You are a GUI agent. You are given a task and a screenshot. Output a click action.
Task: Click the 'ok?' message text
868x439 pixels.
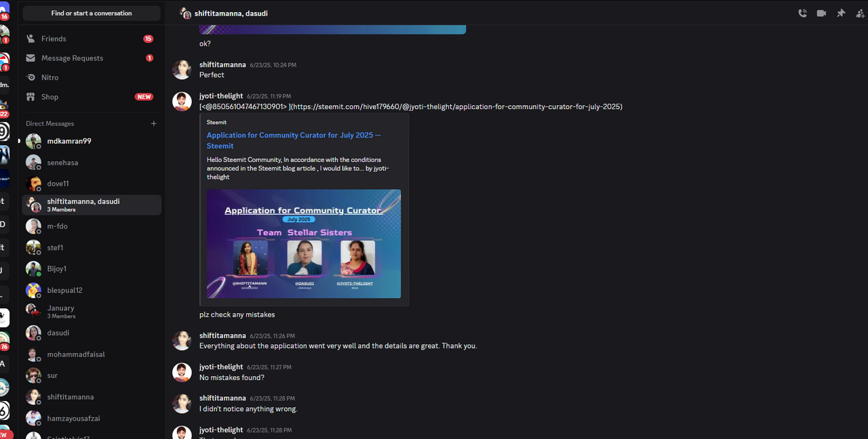205,43
